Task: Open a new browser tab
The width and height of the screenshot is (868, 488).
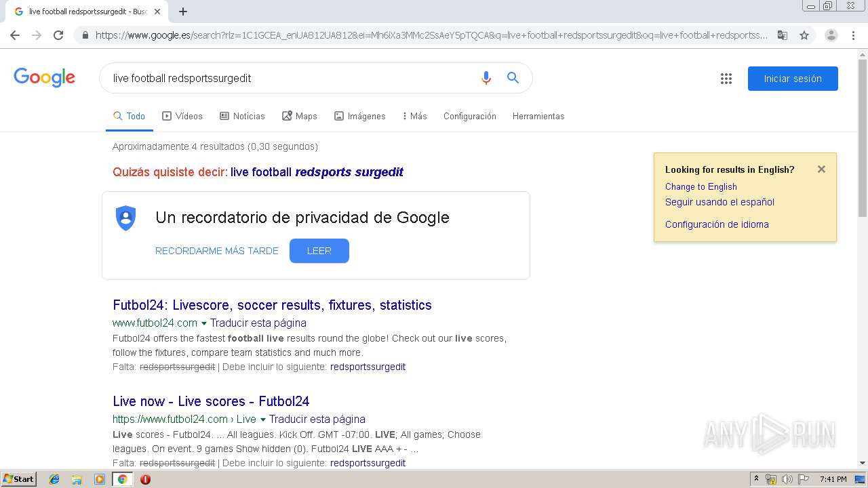Action: click(183, 12)
